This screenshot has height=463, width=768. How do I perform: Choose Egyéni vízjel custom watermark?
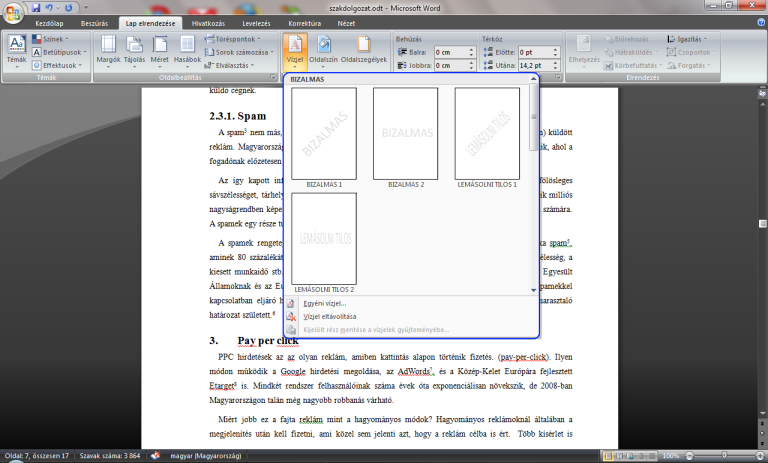(324, 303)
